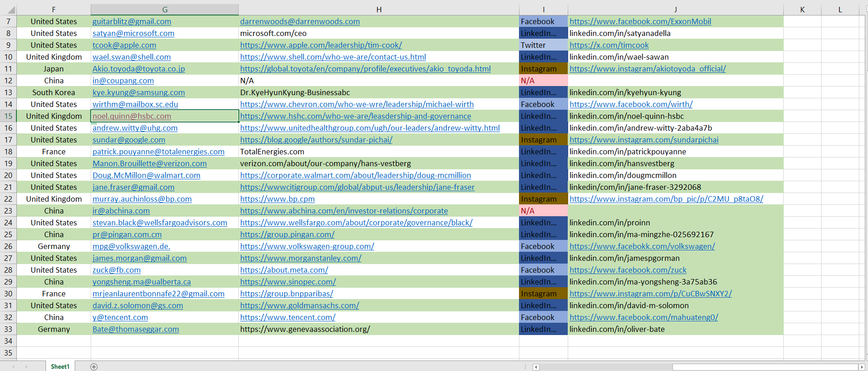Select the microsoft.com/ceo cell
This screenshot has width=868, height=371.
point(379,33)
